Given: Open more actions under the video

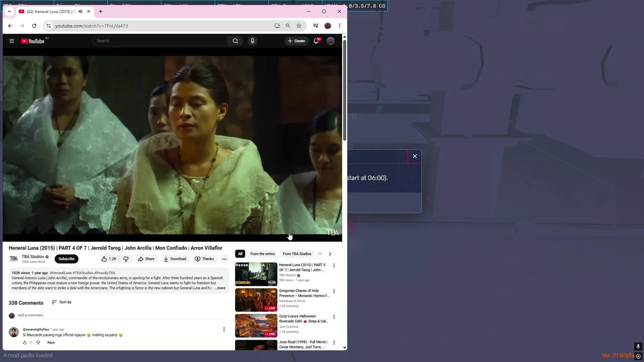Looking at the screenshot, I should tap(224, 259).
